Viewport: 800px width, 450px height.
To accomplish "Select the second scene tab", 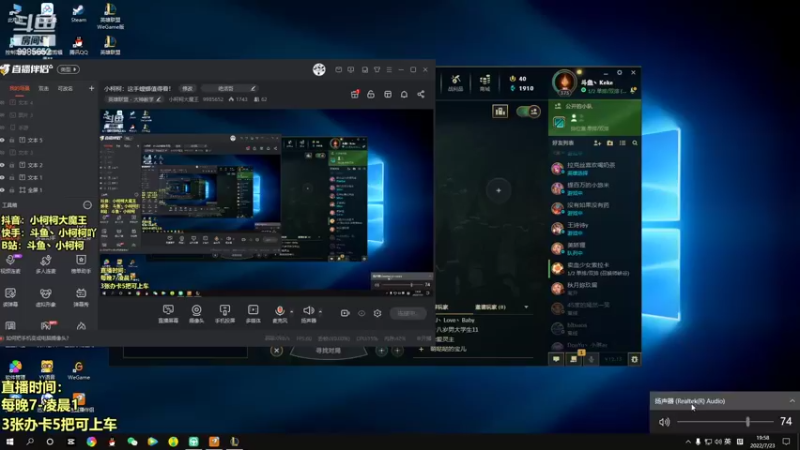I will point(44,89).
